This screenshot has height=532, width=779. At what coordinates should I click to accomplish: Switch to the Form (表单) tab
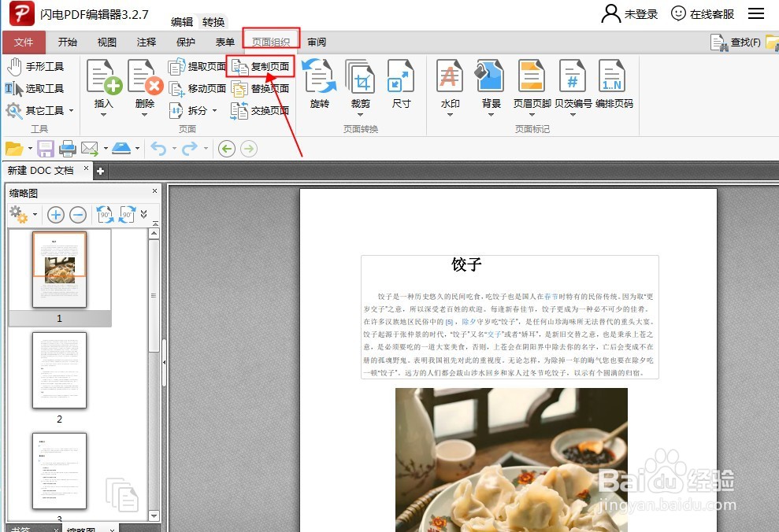click(224, 42)
